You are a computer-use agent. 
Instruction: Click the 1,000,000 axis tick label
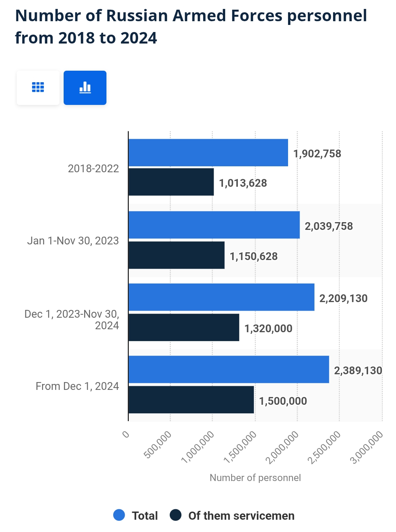[x=198, y=447]
